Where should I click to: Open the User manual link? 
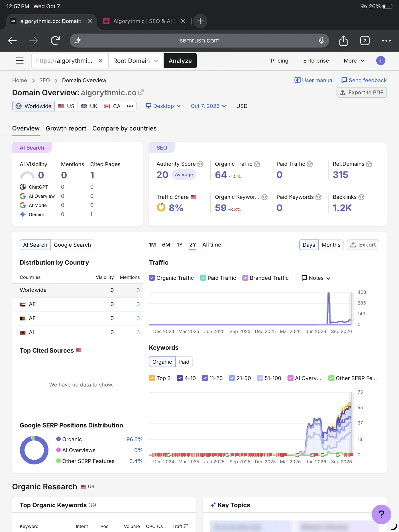314,80
